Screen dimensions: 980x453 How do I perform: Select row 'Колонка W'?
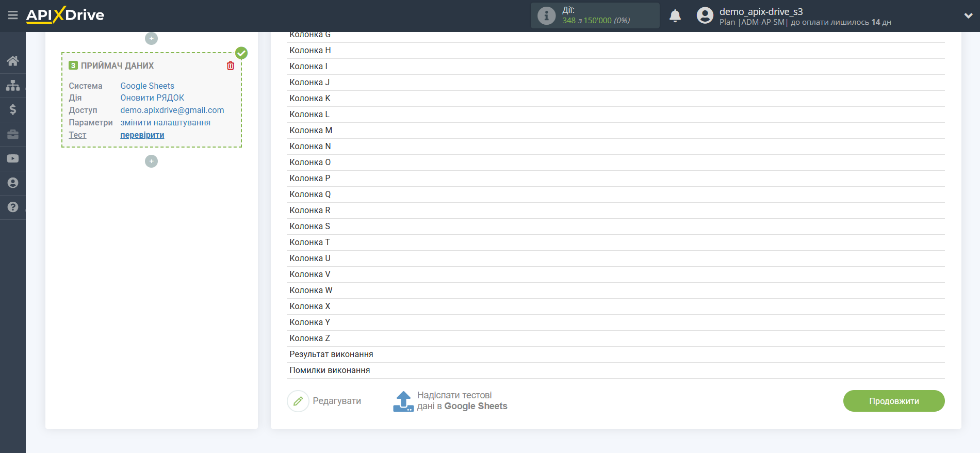616,290
